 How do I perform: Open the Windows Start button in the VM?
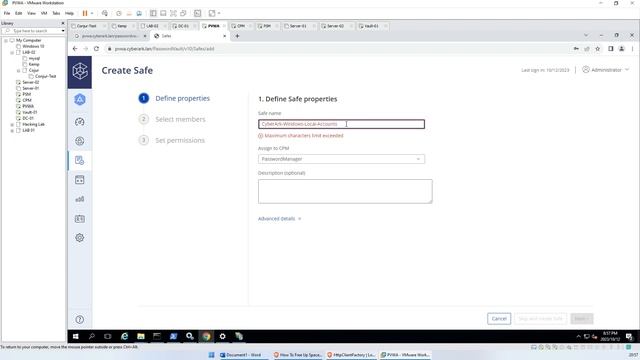point(76,336)
